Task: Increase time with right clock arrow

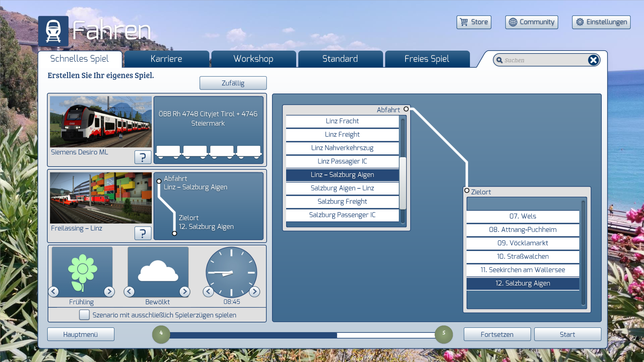Action: tap(255, 292)
